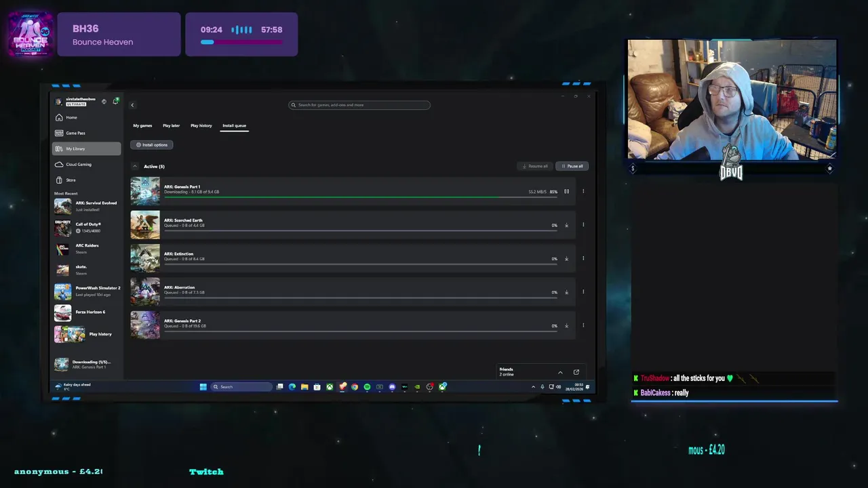868x488 pixels.
Task: Open more options for ARK: Genesis Part 1
Action: [583, 191]
